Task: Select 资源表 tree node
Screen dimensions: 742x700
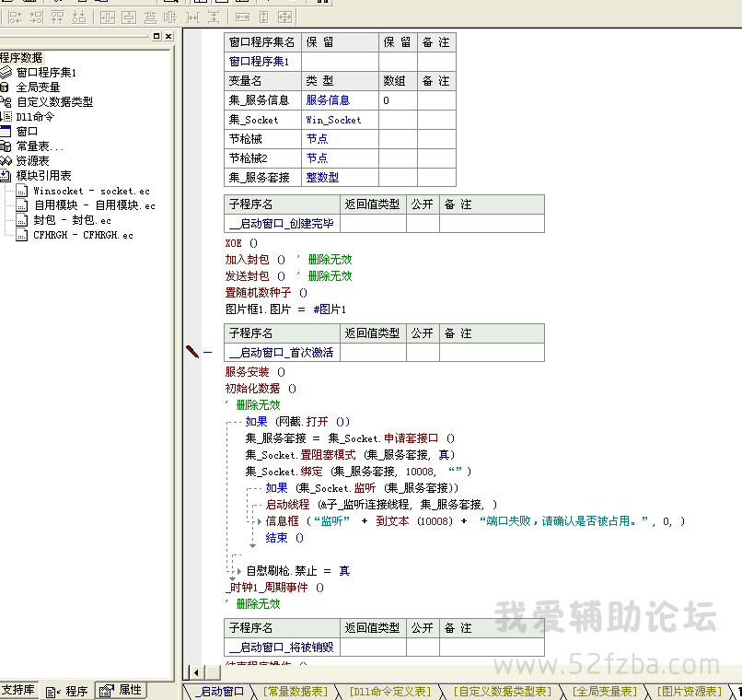Action: (x=32, y=161)
